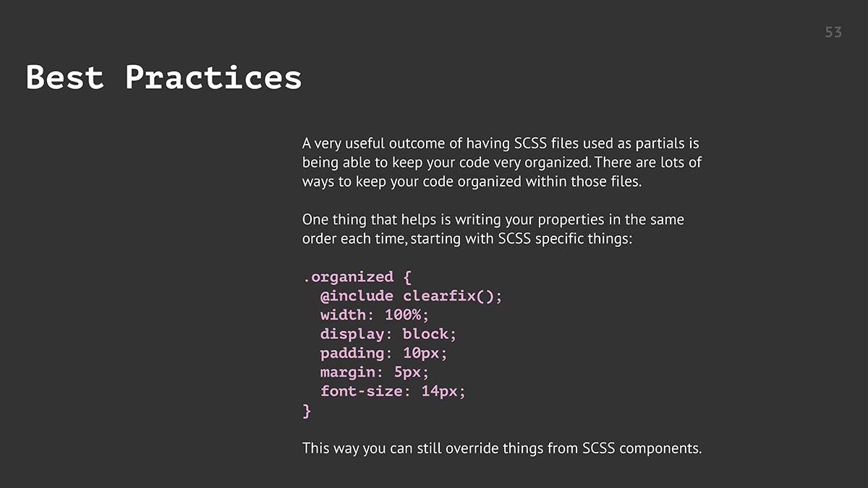Click the words 'SCSS components' at the bottom

(x=642, y=448)
